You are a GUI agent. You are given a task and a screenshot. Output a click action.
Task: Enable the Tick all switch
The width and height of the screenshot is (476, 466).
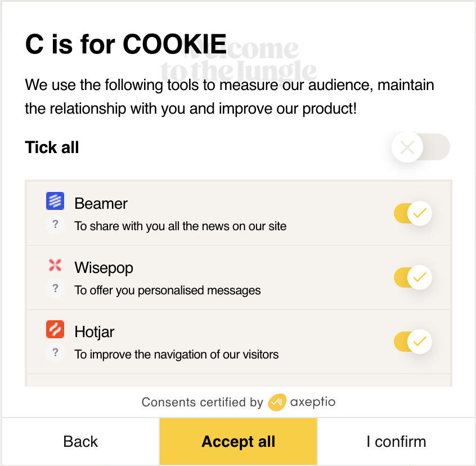tap(420, 147)
